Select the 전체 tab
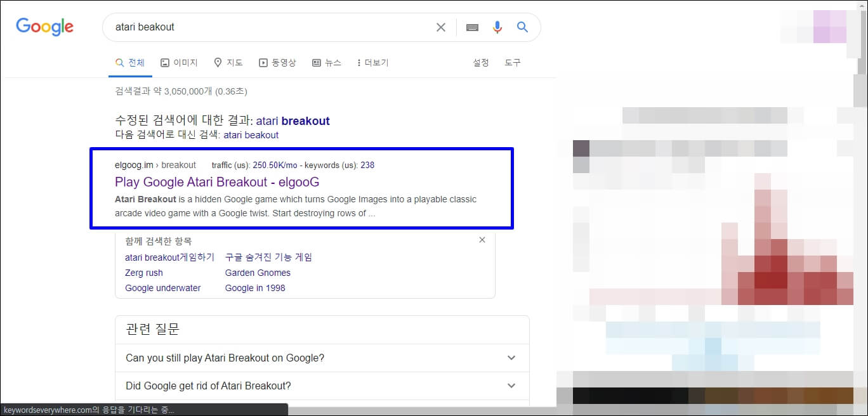This screenshot has width=868, height=416. 130,63
